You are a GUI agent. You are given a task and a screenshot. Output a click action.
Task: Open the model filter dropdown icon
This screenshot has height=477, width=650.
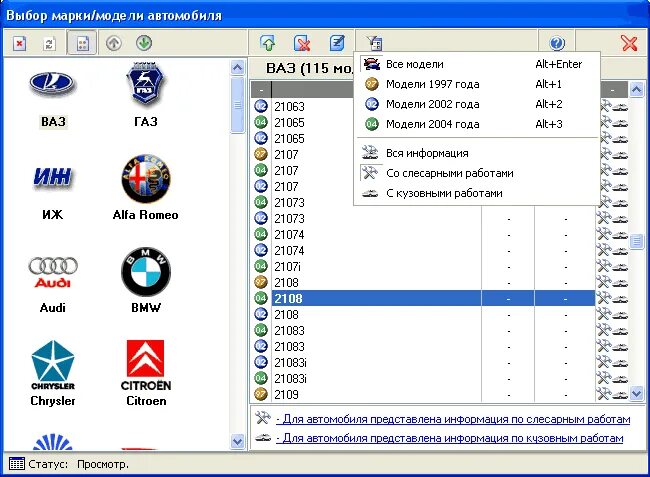[374, 43]
